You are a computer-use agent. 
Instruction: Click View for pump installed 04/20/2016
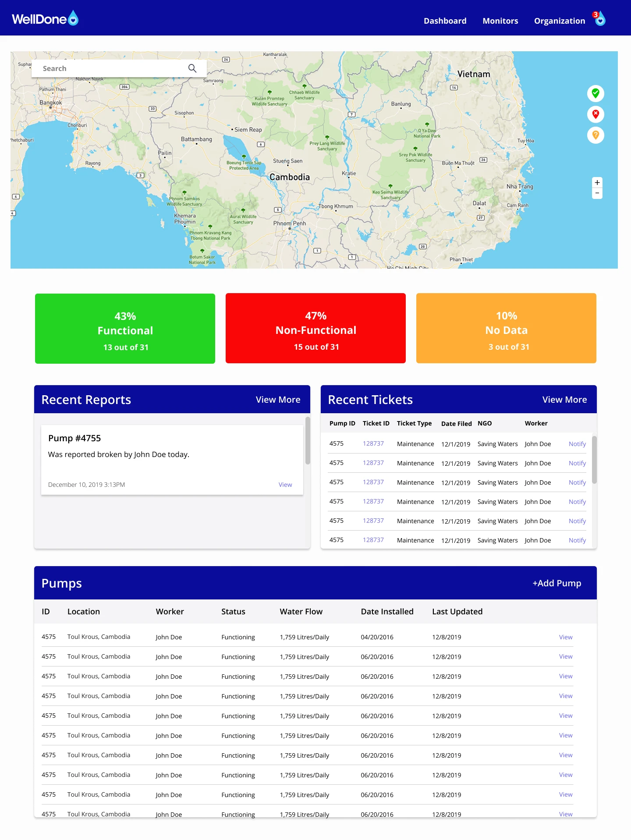coord(565,637)
